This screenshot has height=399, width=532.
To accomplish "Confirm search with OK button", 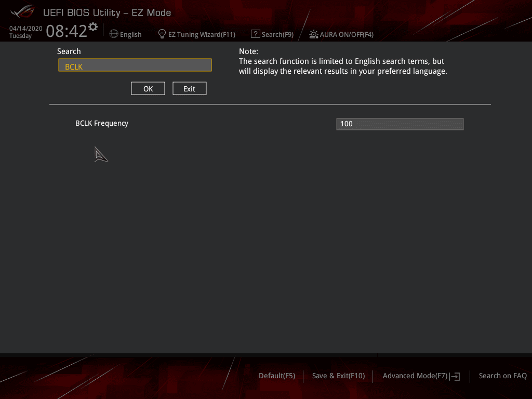I will coord(148,88).
